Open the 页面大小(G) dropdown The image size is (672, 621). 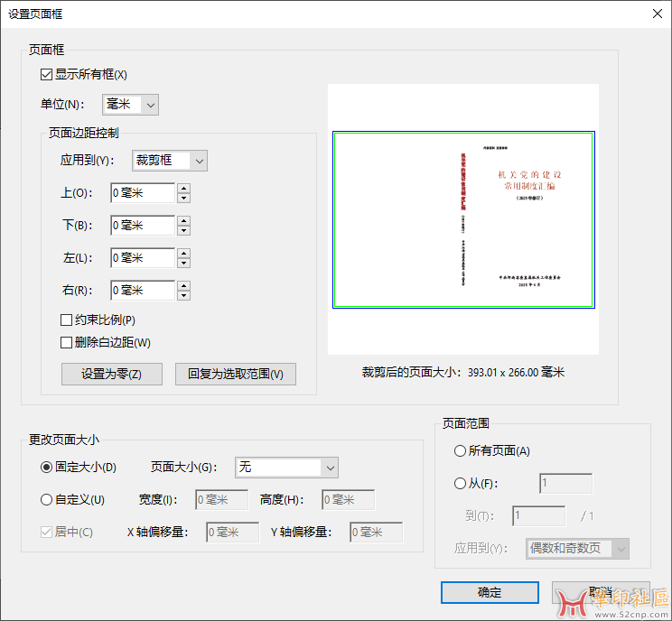[x=286, y=467]
